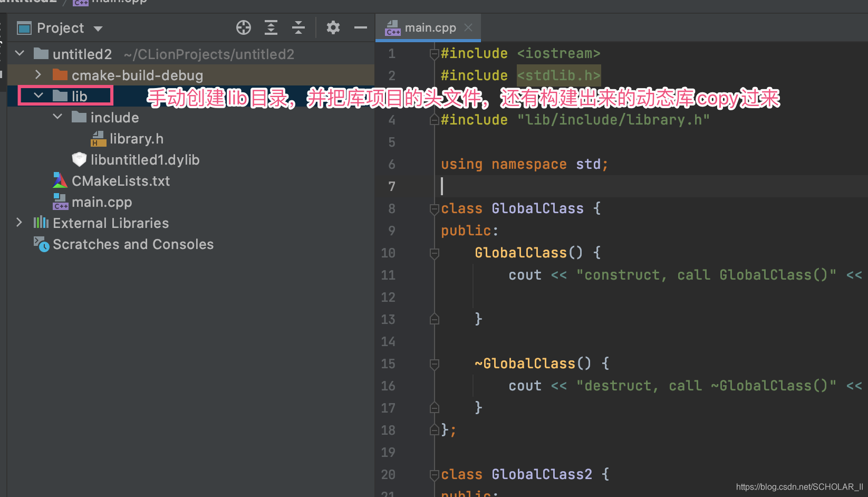Click the Collapse All icon in Project toolbar

point(298,27)
